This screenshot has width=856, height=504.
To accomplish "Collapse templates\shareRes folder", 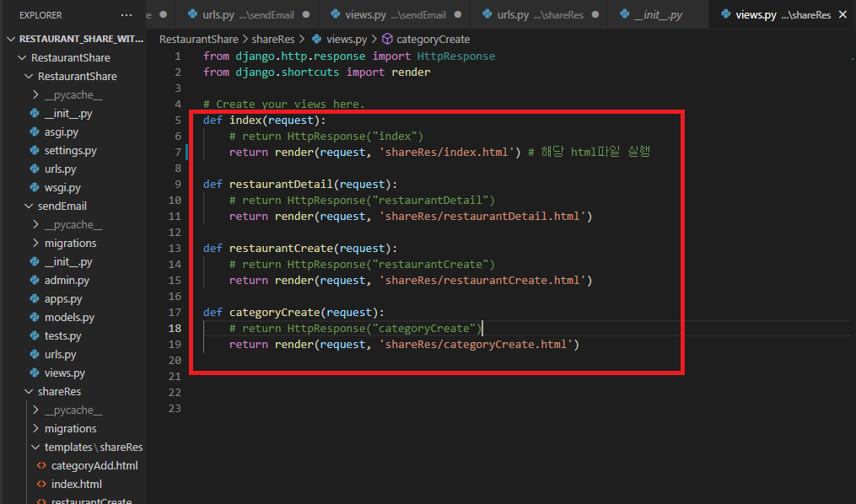I will [x=35, y=448].
